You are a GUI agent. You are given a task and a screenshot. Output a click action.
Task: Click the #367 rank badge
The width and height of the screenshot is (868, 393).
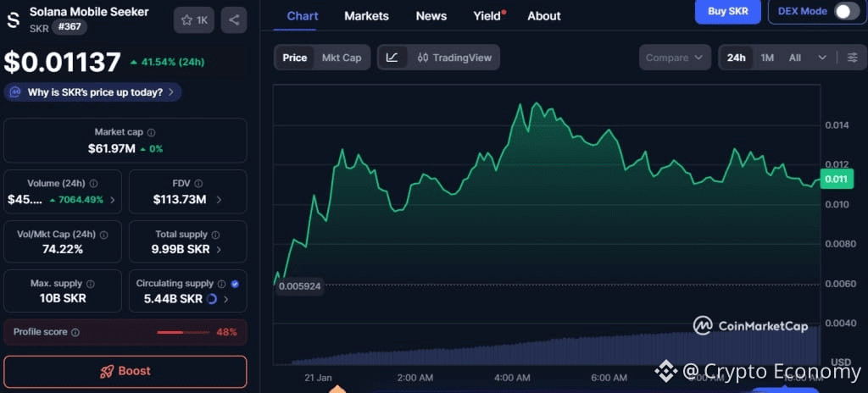(x=70, y=26)
